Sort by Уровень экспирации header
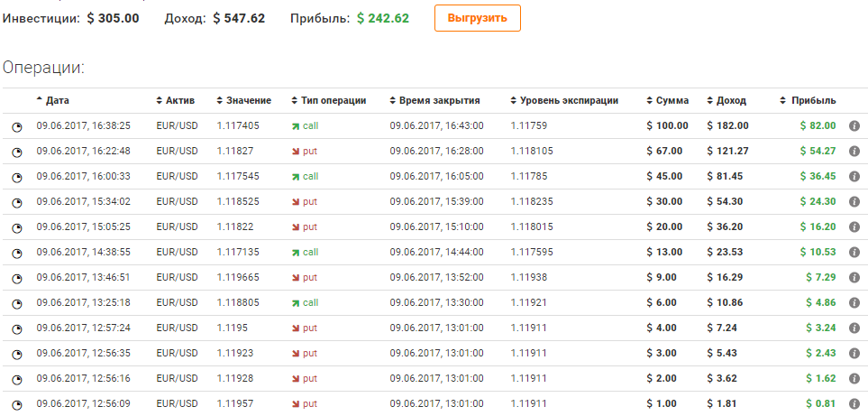 pos(568,100)
